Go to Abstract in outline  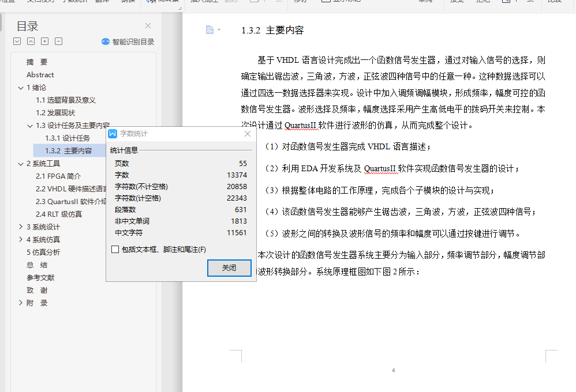click(40, 75)
